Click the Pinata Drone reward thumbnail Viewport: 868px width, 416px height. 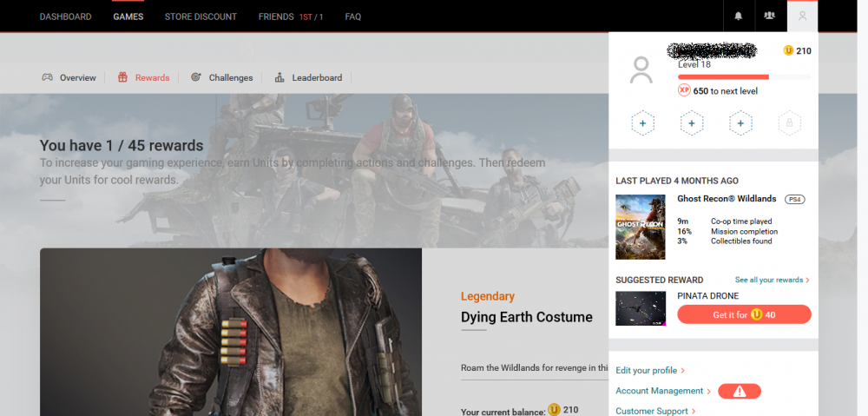[641, 308]
